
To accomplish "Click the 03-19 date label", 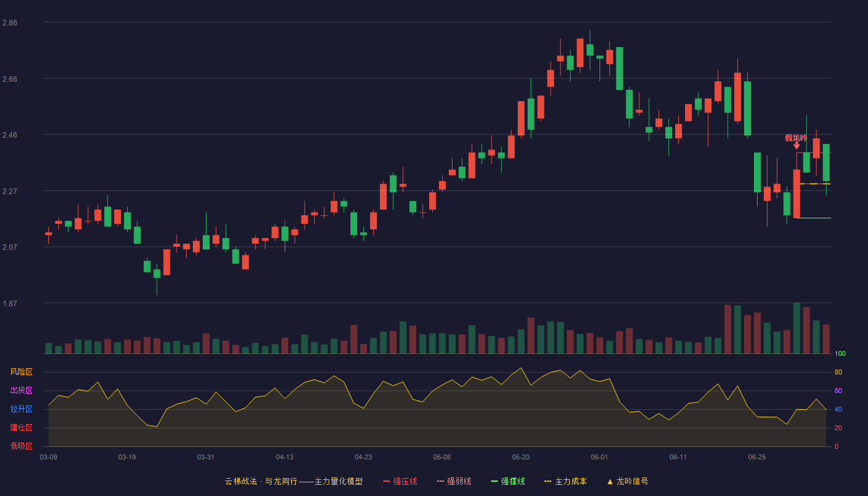I will (x=127, y=457).
